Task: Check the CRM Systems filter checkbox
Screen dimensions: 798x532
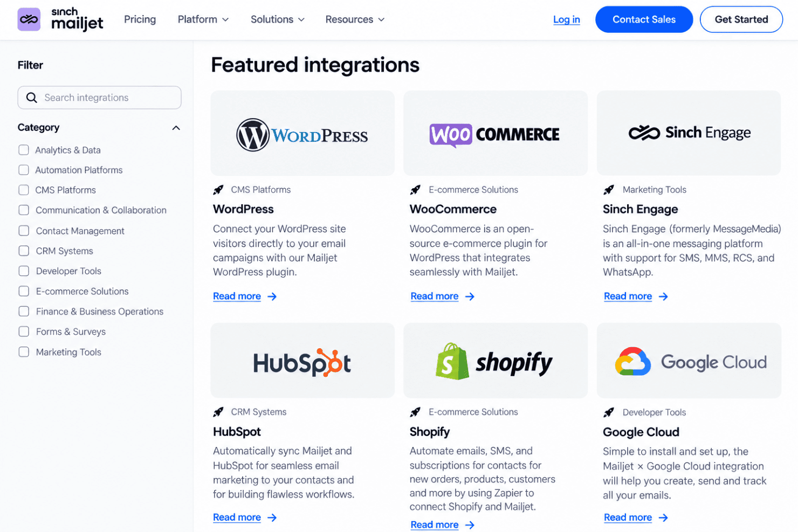Action: [24, 251]
